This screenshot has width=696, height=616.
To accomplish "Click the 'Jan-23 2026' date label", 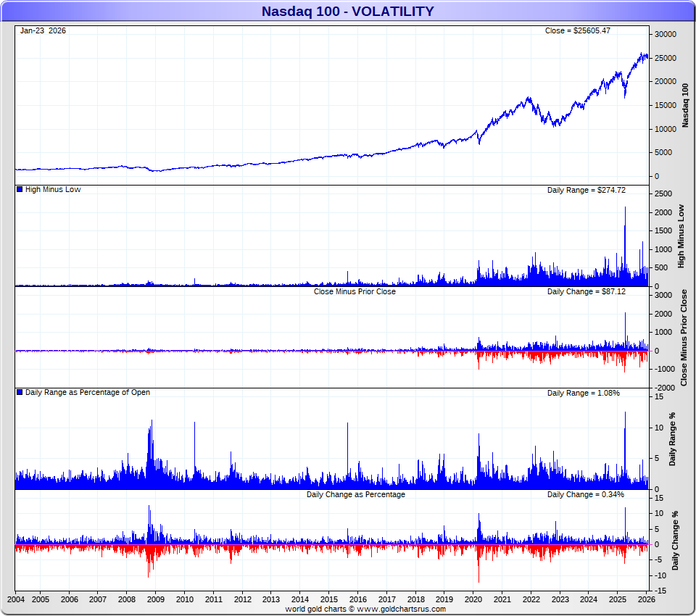I will [43, 30].
